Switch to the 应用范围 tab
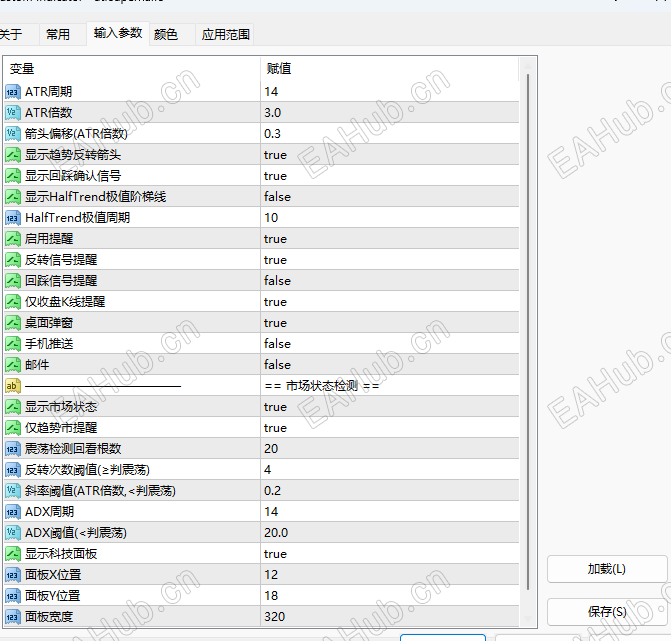 click(x=226, y=34)
